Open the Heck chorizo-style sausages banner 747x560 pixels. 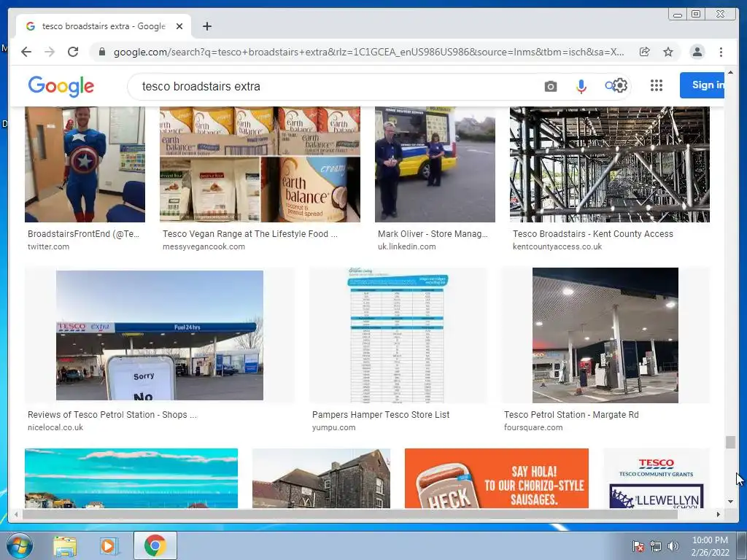496,478
